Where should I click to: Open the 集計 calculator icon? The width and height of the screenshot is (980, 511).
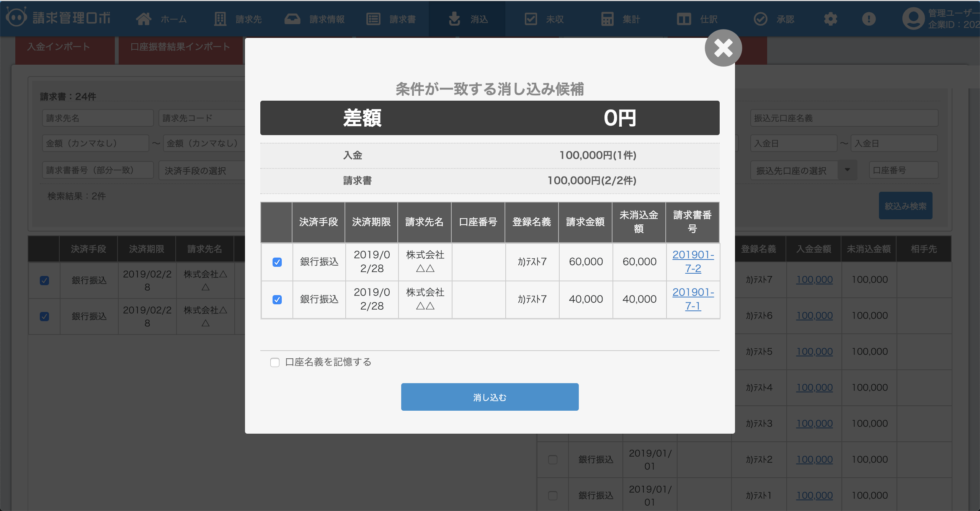click(x=607, y=19)
